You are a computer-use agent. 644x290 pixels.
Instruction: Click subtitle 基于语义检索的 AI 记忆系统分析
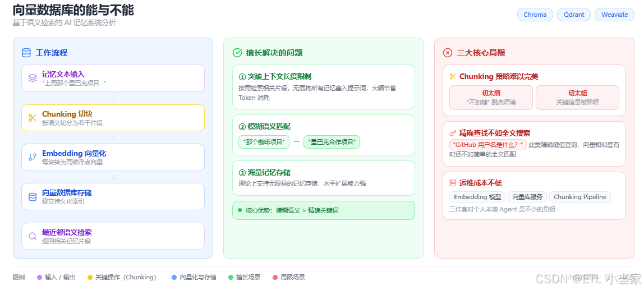(x=64, y=22)
